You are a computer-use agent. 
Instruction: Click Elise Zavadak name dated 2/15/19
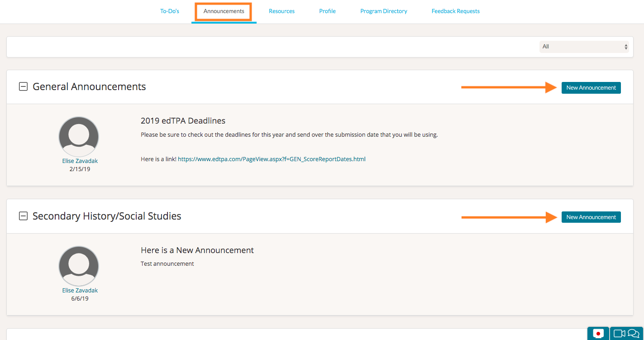click(x=80, y=161)
